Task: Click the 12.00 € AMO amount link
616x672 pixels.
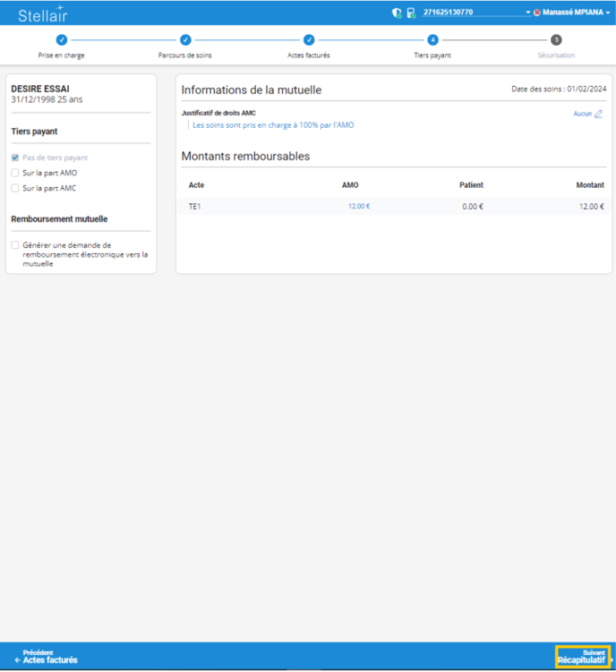Action: click(x=358, y=206)
